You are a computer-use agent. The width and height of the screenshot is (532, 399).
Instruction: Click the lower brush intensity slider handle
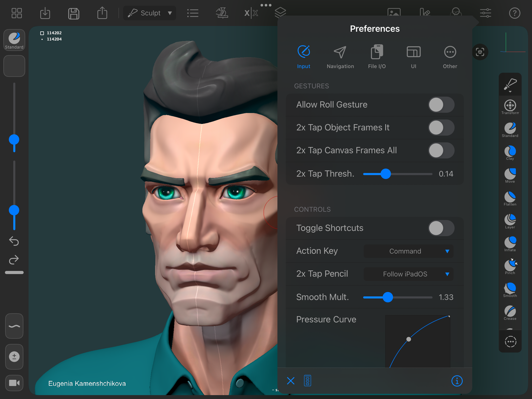point(14,210)
